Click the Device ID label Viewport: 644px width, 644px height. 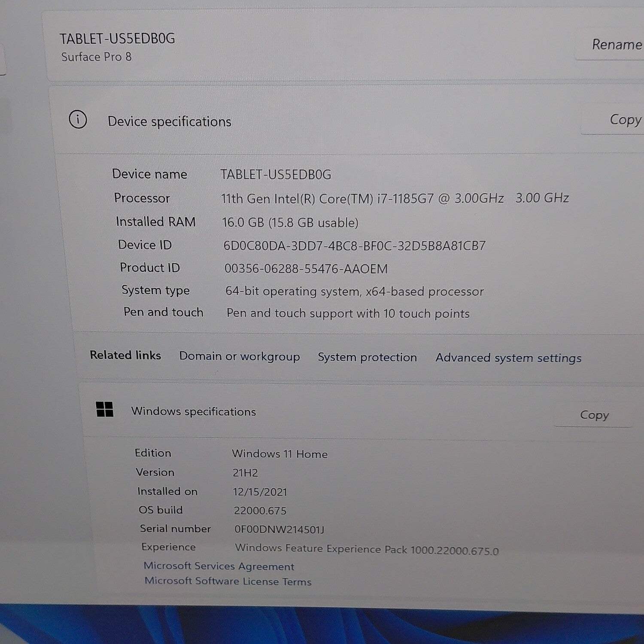(x=145, y=245)
